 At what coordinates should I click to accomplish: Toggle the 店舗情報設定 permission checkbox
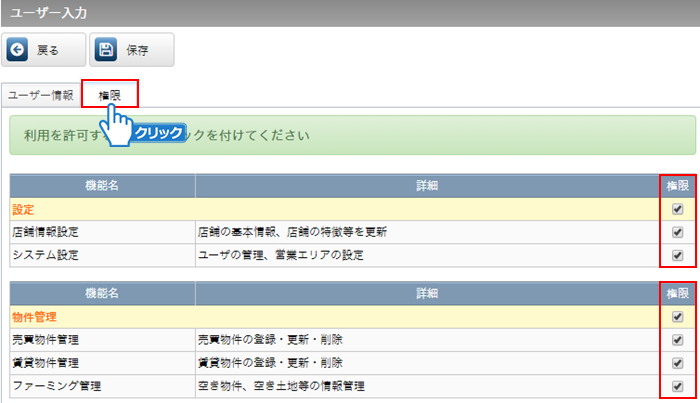(x=678, y=232)
